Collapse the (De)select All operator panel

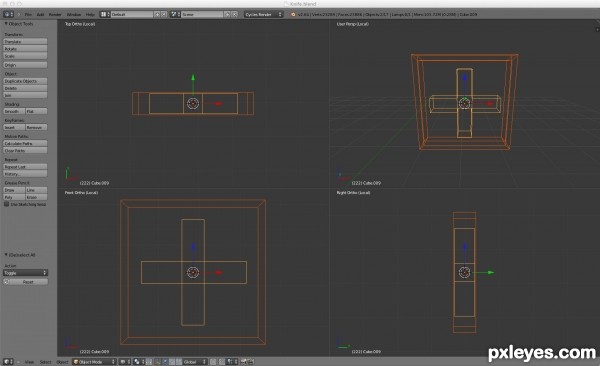(x=6, y=255)
